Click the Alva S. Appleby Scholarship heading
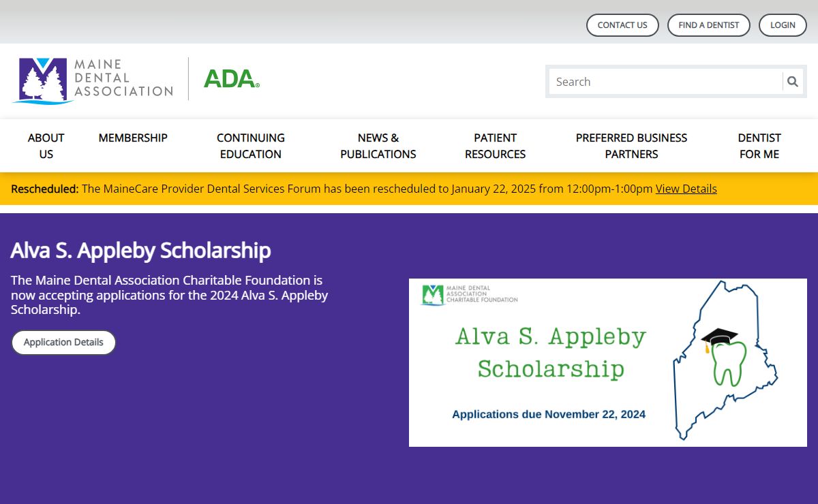818x504 pixels. 140,251
